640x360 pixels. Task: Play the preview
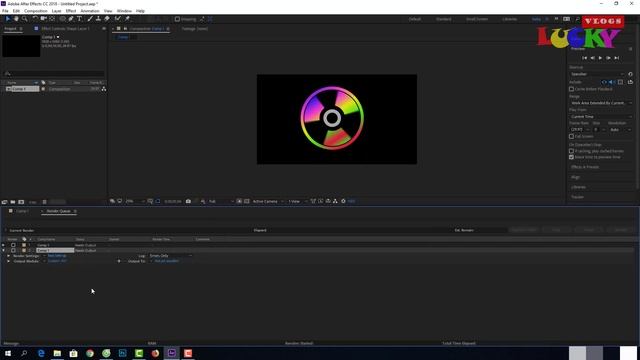pos(600,58)
